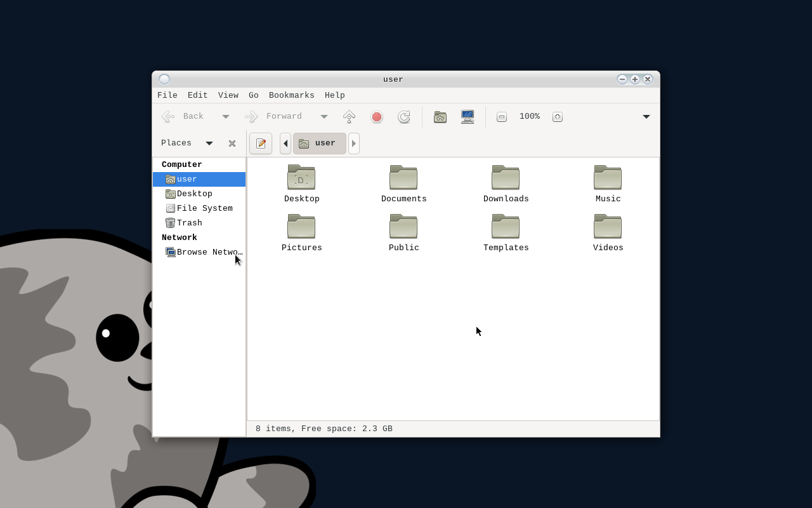Click the 100% zoom level label
812x508 pixels.
click(530, 117)
